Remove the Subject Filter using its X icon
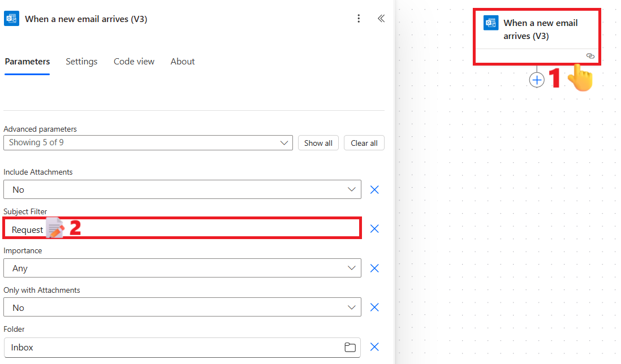Viewport: 621px width, 364px height. (x=374, y=228)
